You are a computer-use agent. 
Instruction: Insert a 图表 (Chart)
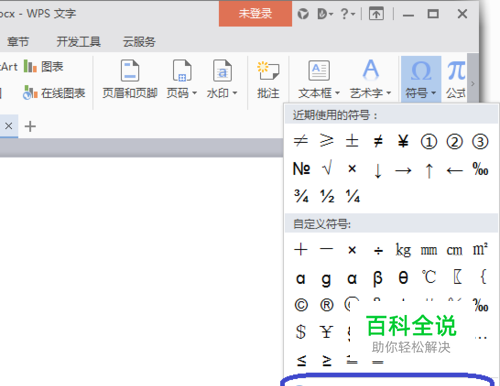(x=44, y=67)
